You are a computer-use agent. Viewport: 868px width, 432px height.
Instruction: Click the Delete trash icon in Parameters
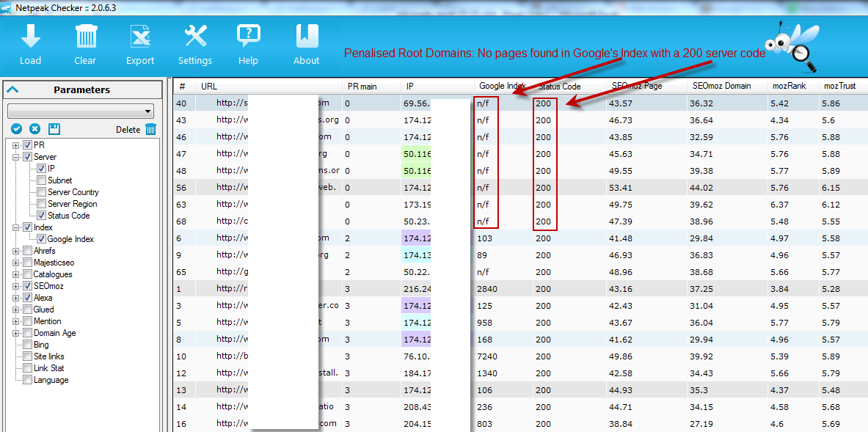[x=150, y=129]
